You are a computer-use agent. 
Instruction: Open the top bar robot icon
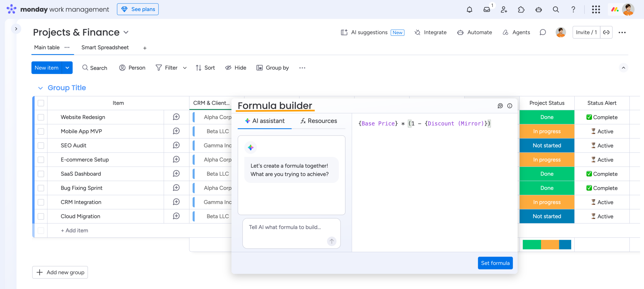[x=539, y=10]
